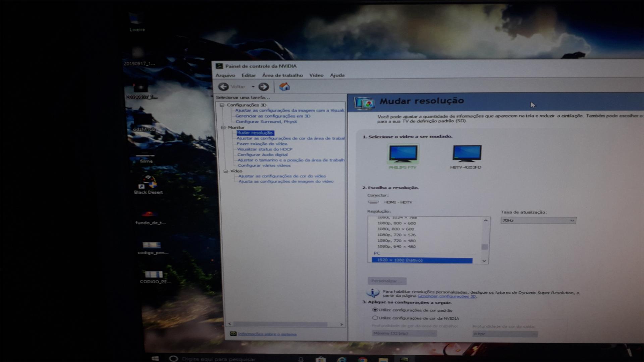This screenshot has height=362, width=644.
Task: Open the Taxa de atualização 70Hz dropdown
Action: coord(538,220)
